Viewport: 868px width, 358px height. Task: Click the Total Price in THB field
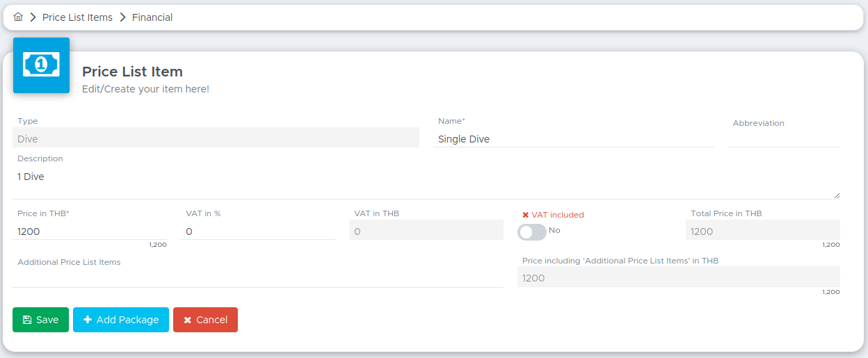tap(763, 230)
